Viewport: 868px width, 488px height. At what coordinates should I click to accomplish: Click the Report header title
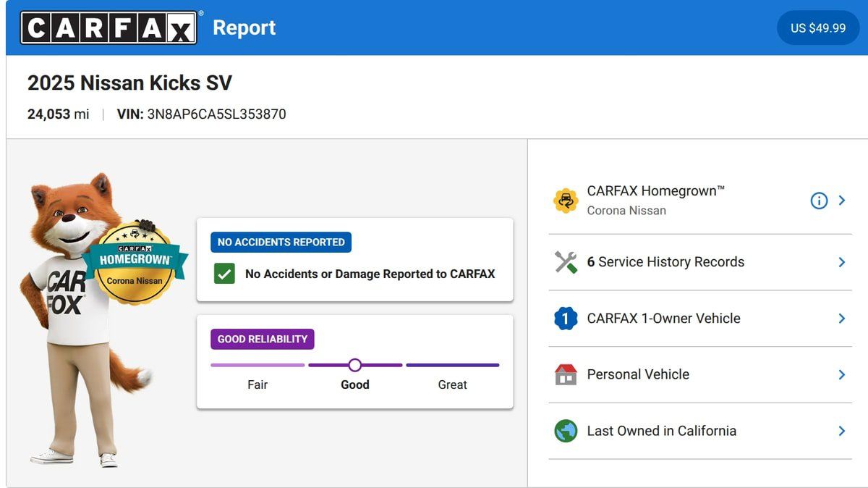(244, 28)
